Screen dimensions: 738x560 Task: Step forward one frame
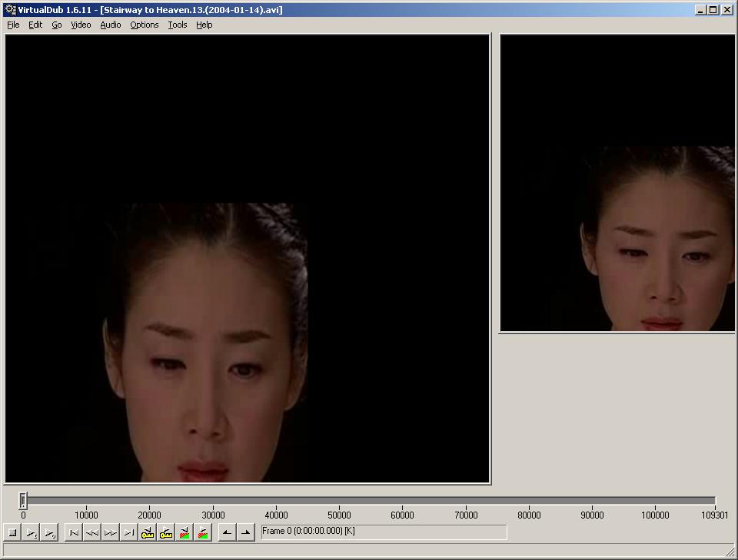coord(110,532)
